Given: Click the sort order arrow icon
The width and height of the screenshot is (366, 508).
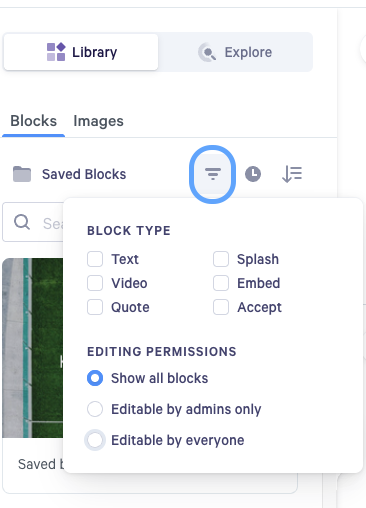Looking at the screenshot, I should point(292,174).
